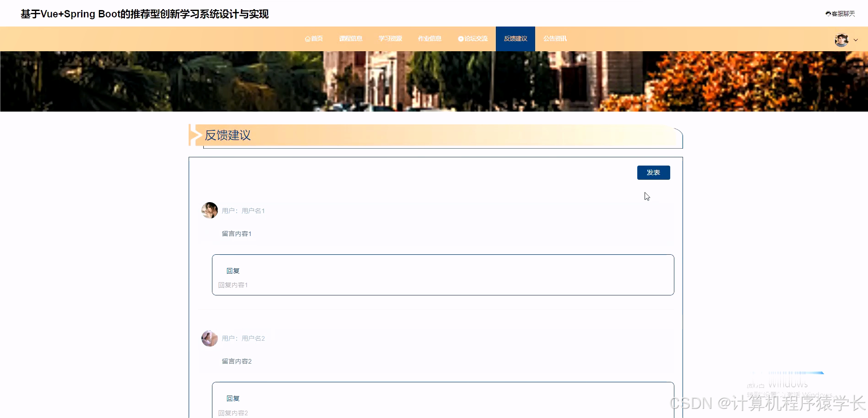Click the 反馈建议 section heading
The width and height of the screenshot is (868, 418).
pyautogui.click(x=228, y=135)
